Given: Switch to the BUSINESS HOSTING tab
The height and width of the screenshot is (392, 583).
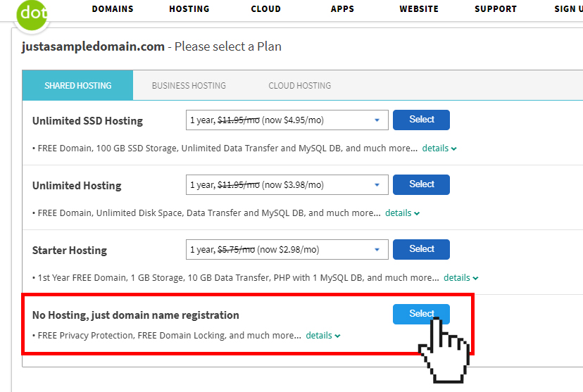Looking at the screenshot, I should [x=189, y=85].
